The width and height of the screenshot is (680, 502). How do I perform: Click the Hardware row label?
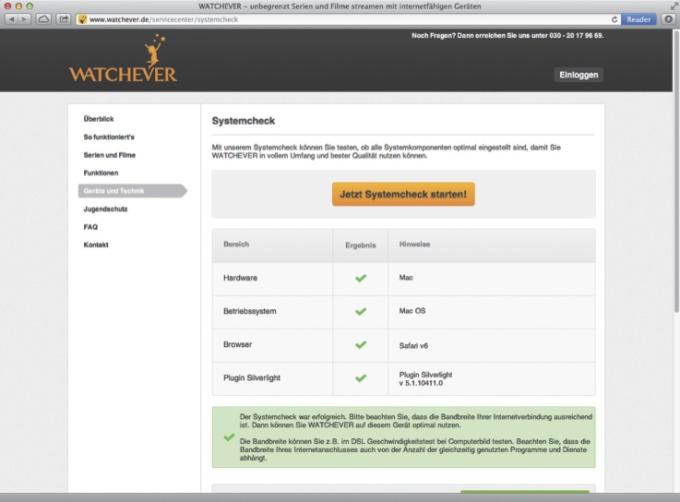240,278
